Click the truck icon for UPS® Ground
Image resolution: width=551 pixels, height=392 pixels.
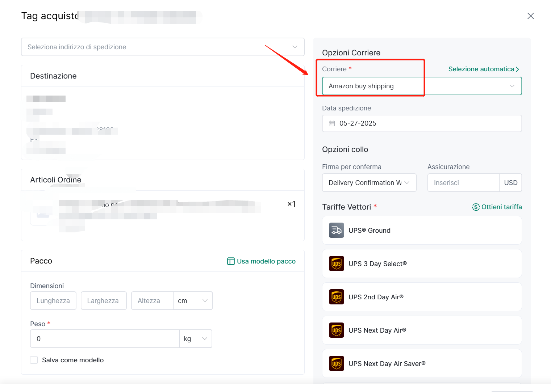(337, 230)
